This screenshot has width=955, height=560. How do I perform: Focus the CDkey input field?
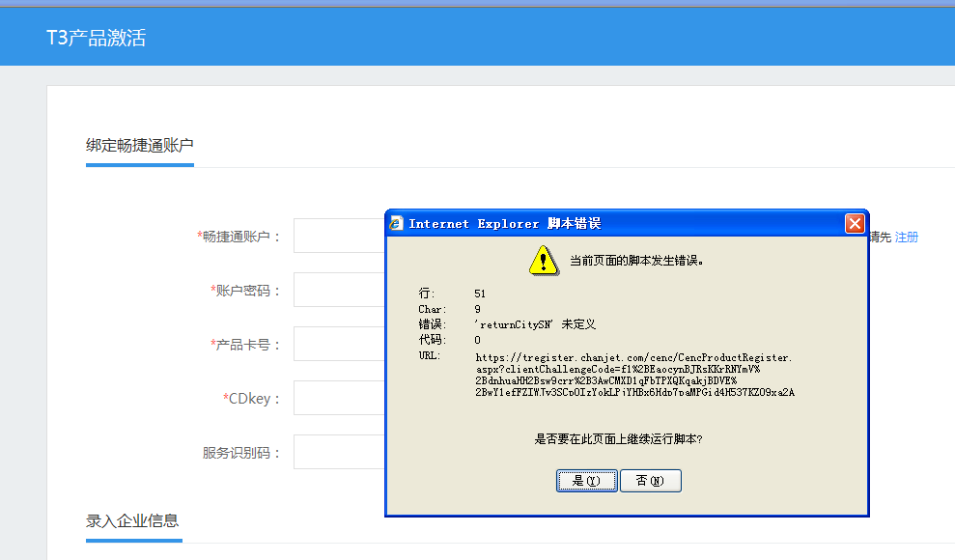(x=339, y=398)
